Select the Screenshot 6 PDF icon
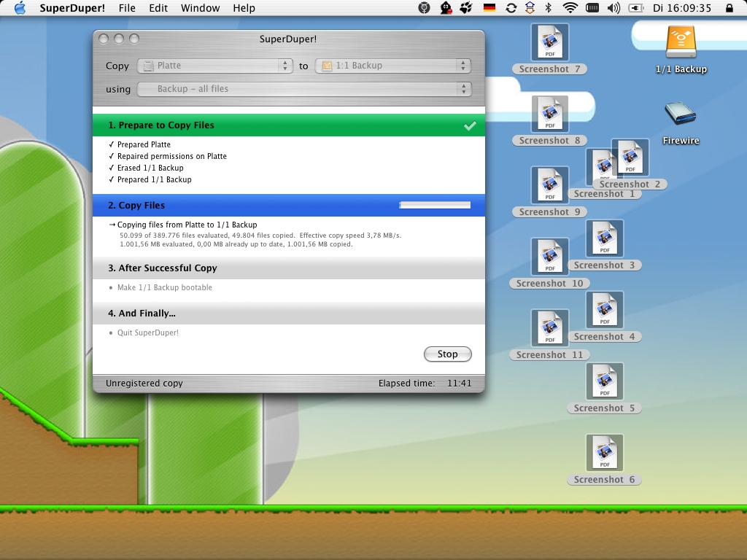Viewport: 747px width, 560px height. point(605,452)
